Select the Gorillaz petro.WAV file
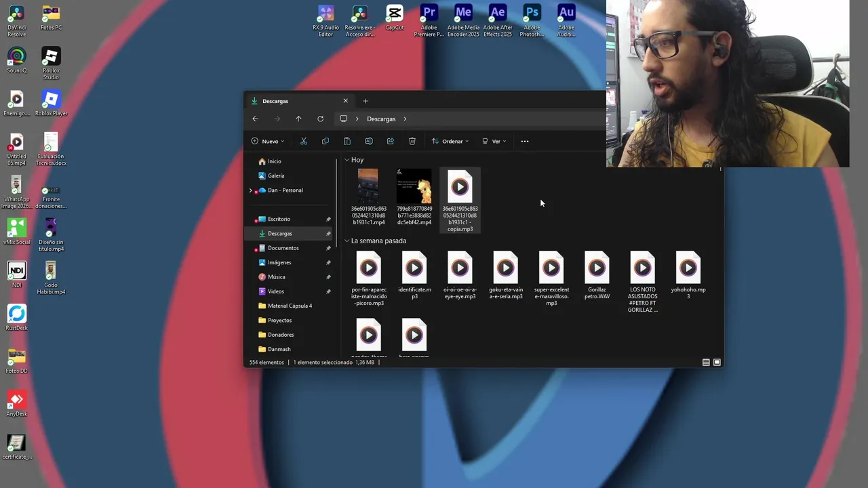Image resolution: width=868 pixels, height=488 pixels. tap(597, 276)
